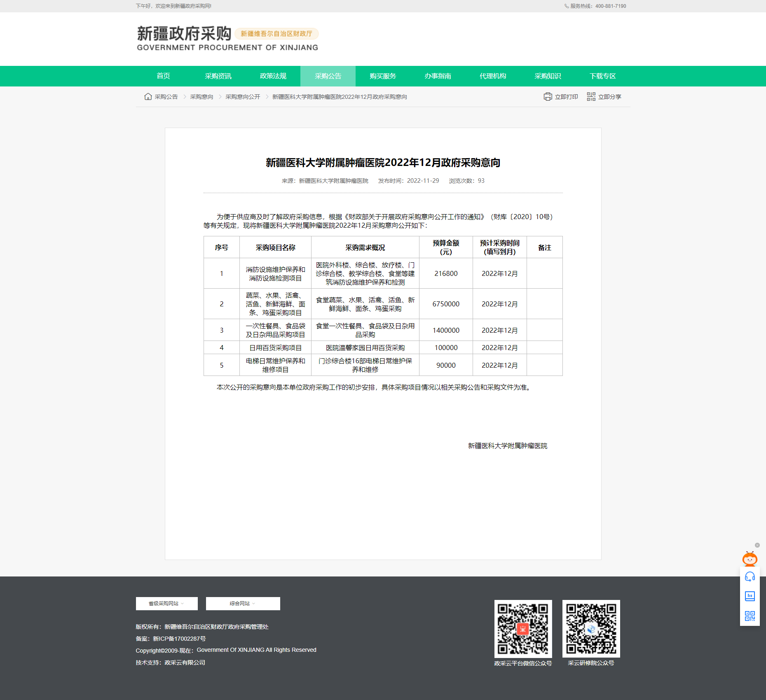Click the orange mascot assistant icon

click(750, 559)
